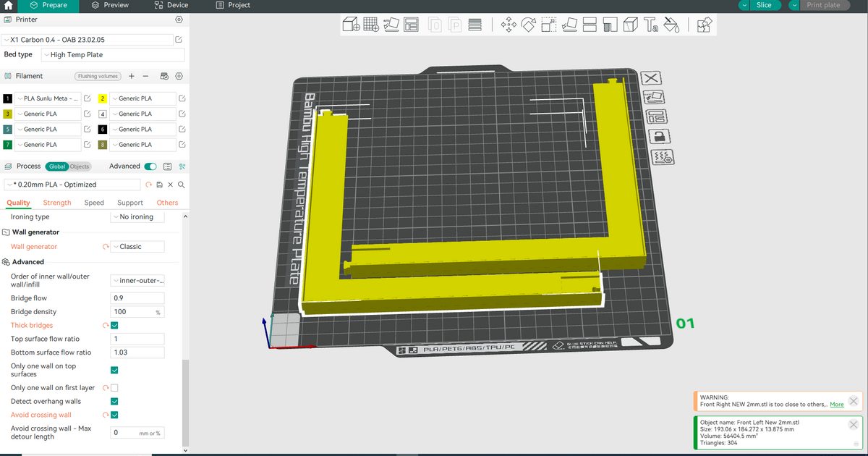This screenshot has height=456, width=868.
Task: Disable Detect overhang walls
Action: [114, 401]
